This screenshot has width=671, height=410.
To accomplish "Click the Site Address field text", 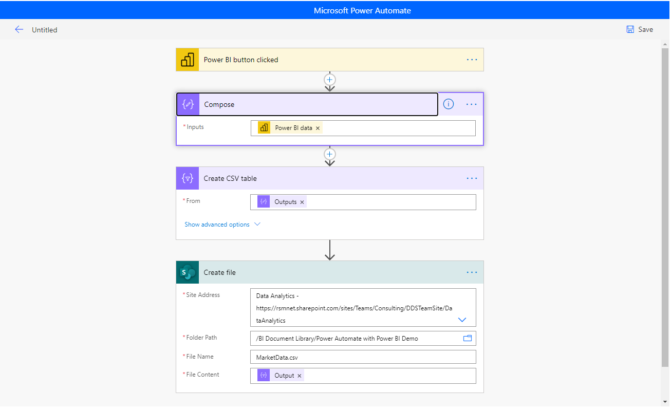I will 354,308.
